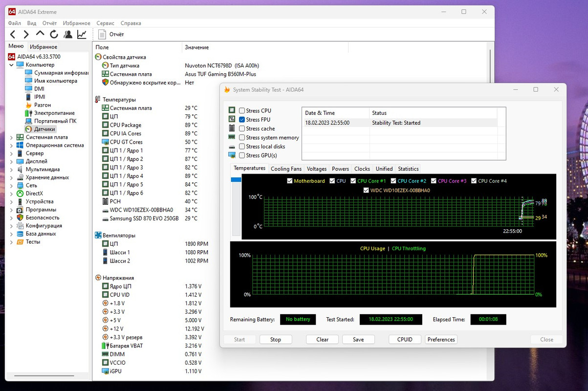Expand the Системная плата node
This screenshot has width=588, height=391.
[x=12, y=137]
